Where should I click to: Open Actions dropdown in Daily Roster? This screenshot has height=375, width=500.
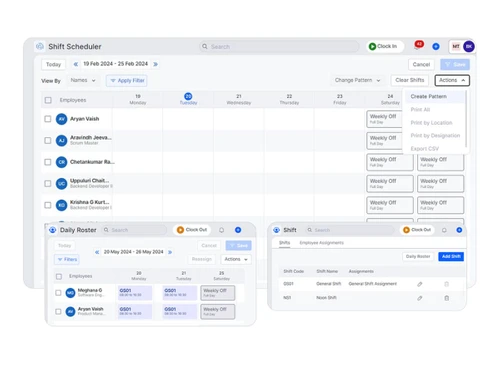236,259
